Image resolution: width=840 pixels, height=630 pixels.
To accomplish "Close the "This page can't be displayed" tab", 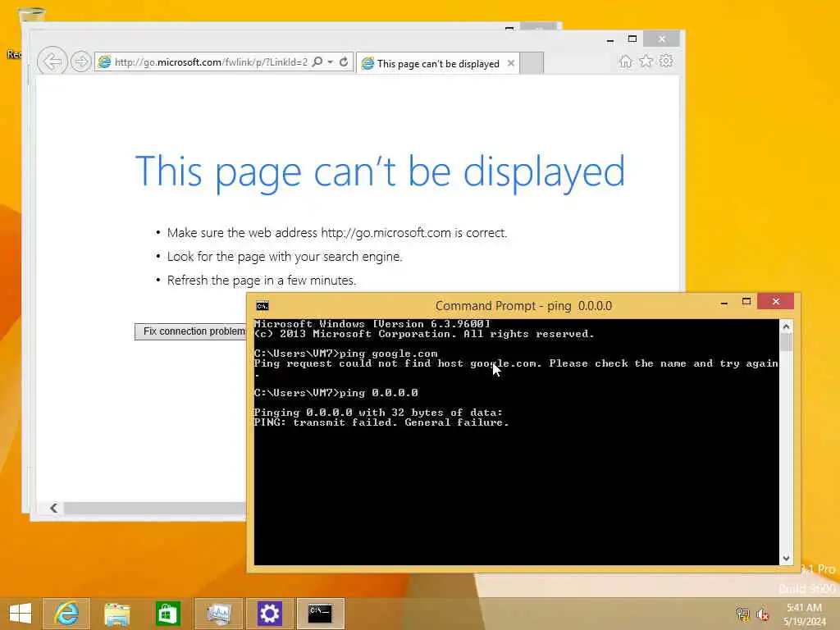I will 511,63.
